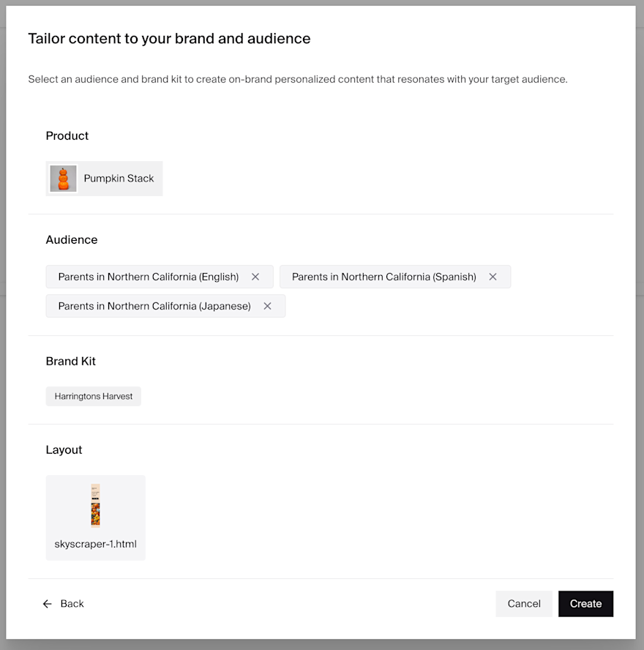This screenshot has width=644, height=650.
Task: Click the Product section heading
Action: click(x=67, y=135)
